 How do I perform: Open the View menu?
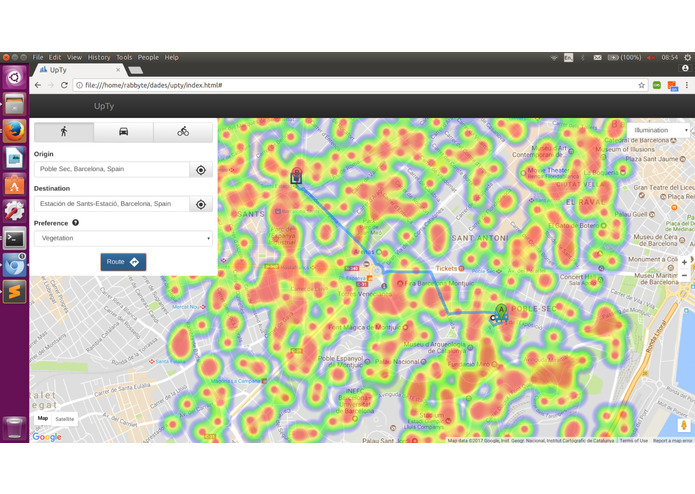click(74, 57)
